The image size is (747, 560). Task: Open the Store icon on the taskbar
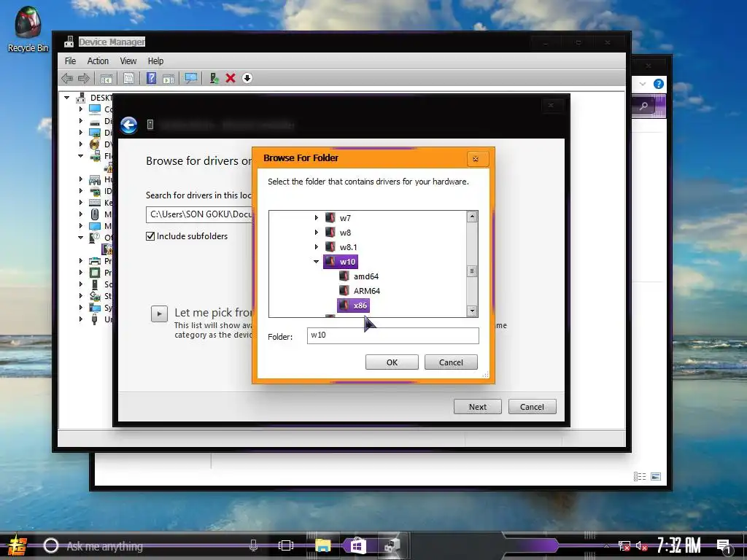(x=357, y=545)
